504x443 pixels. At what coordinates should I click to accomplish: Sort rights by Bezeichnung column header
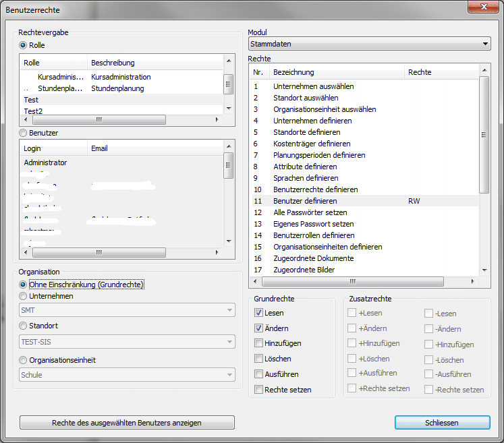(x=337, y=72)
